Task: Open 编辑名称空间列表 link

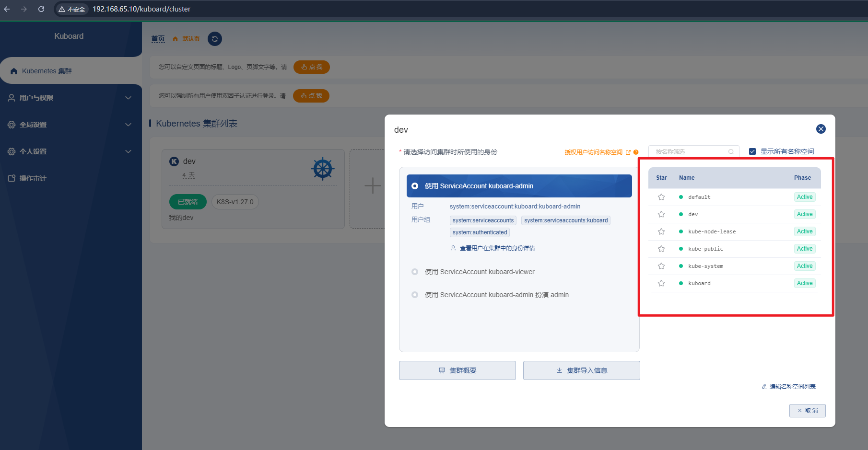Action: (789, 387)
